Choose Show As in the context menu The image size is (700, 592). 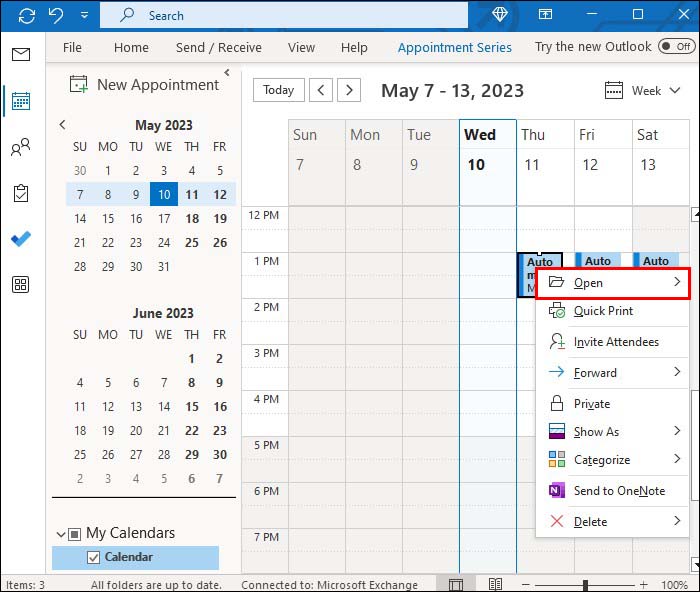pos(612,432)
